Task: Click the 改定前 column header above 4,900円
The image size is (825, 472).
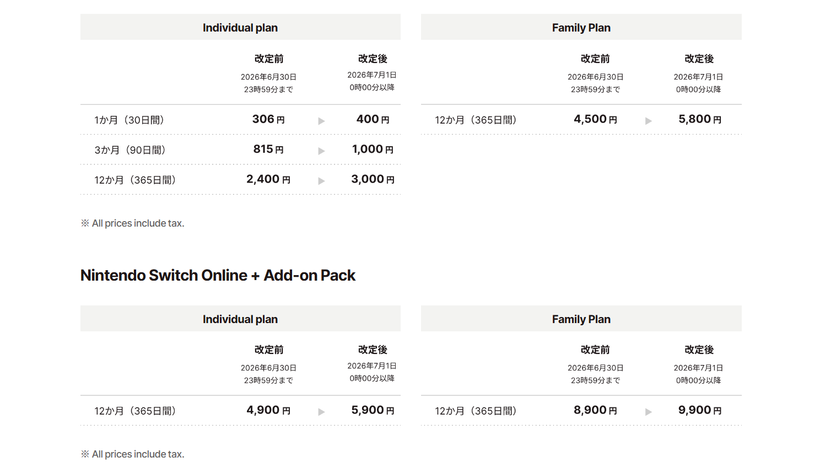Action: (x=268, y=349)
